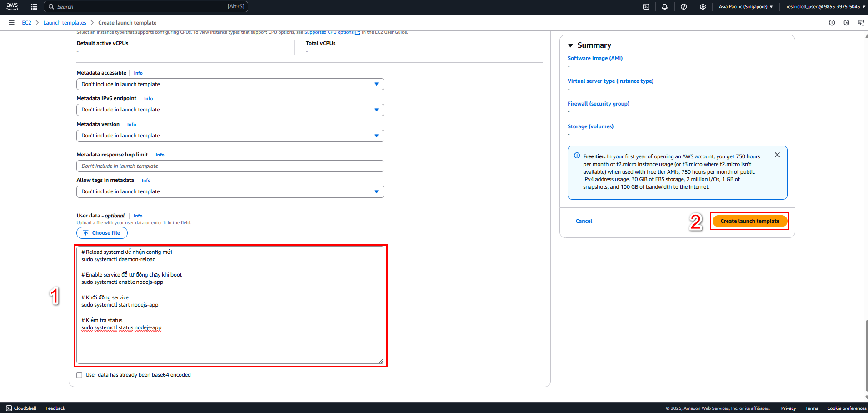Dismiss the Free tier info box
This screenshot has width=868, height=413.
pyautogui.click(x=778, y=155)
